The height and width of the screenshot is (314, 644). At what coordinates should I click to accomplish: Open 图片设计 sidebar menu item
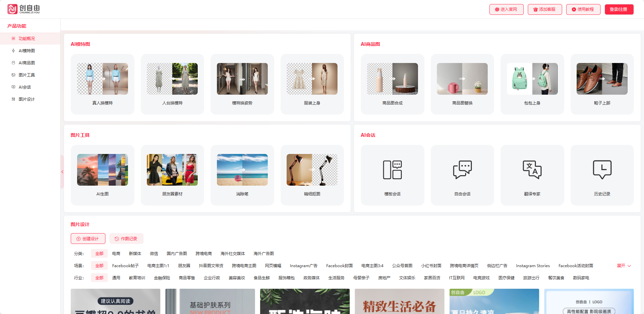(30, 99)
